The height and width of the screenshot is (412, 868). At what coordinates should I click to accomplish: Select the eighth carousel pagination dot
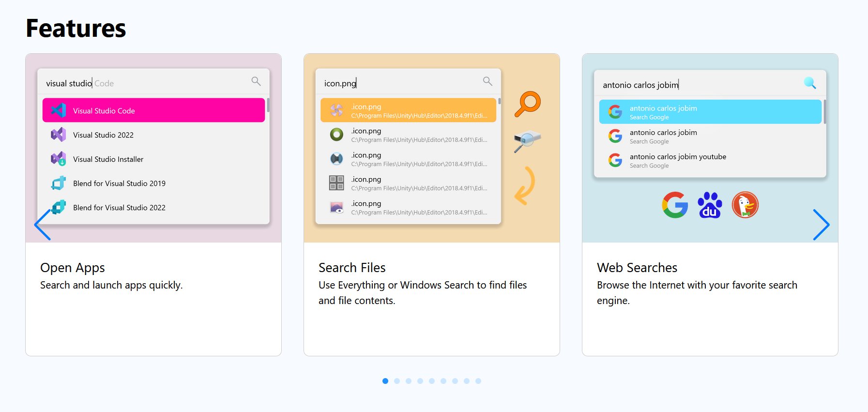tap(467, 381)
